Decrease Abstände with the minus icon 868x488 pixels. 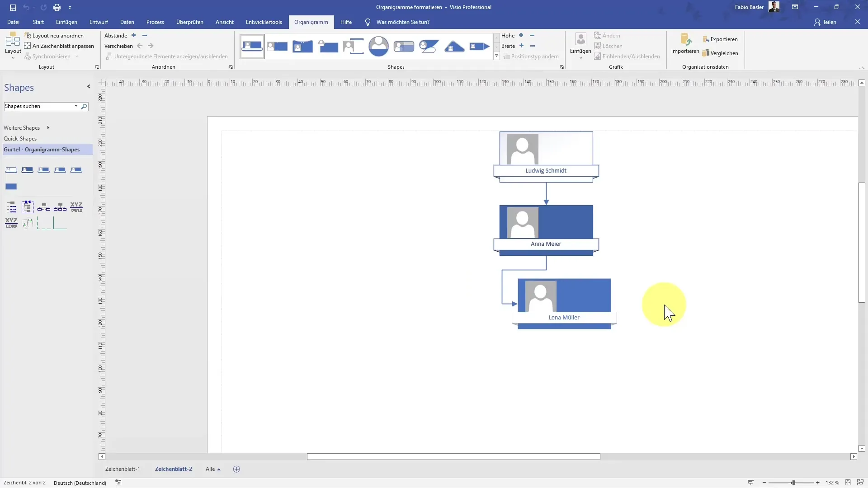point(145,35)
